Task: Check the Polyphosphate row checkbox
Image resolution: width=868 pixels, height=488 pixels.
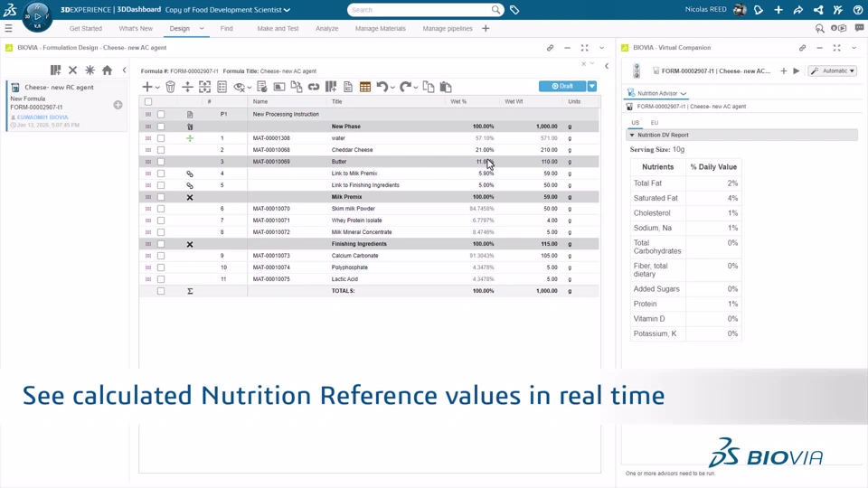Action: tap(161, 267)
